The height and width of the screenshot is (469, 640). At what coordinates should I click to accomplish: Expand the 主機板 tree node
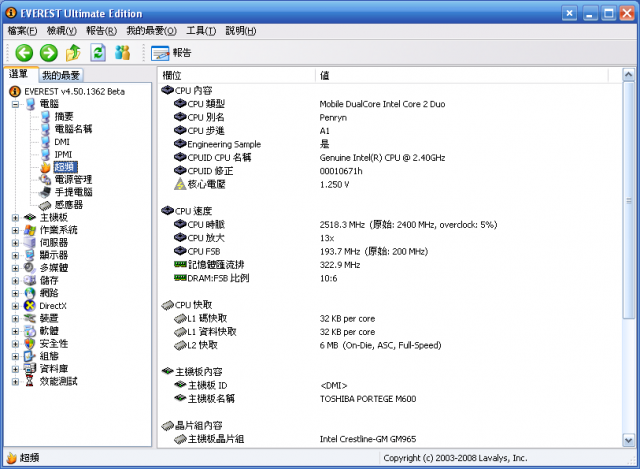click(x=15, y=218)
